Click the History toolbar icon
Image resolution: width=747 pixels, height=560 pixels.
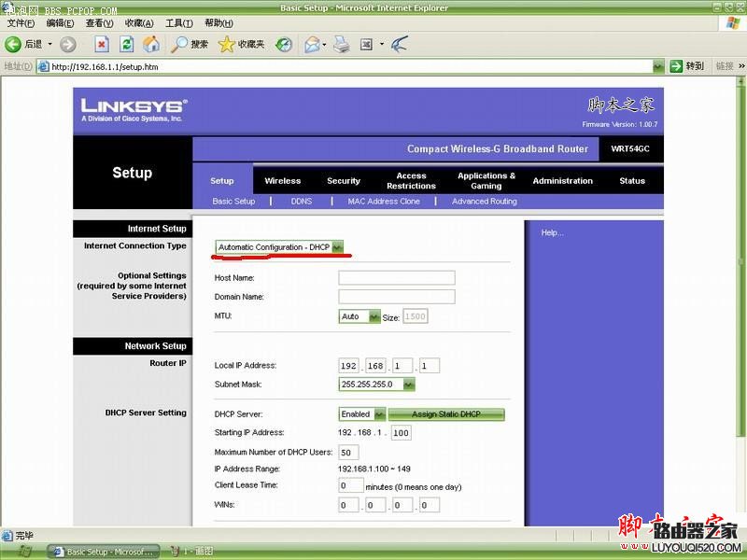284,44
